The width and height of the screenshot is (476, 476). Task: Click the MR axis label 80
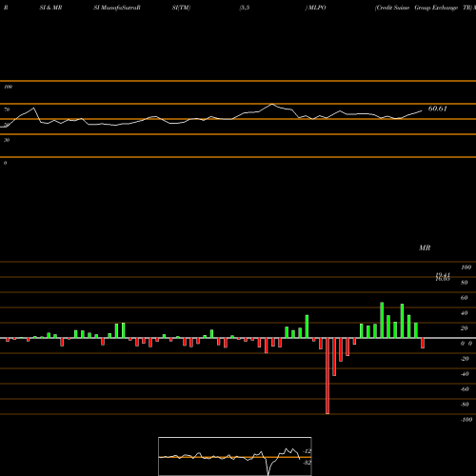[465, 283]
